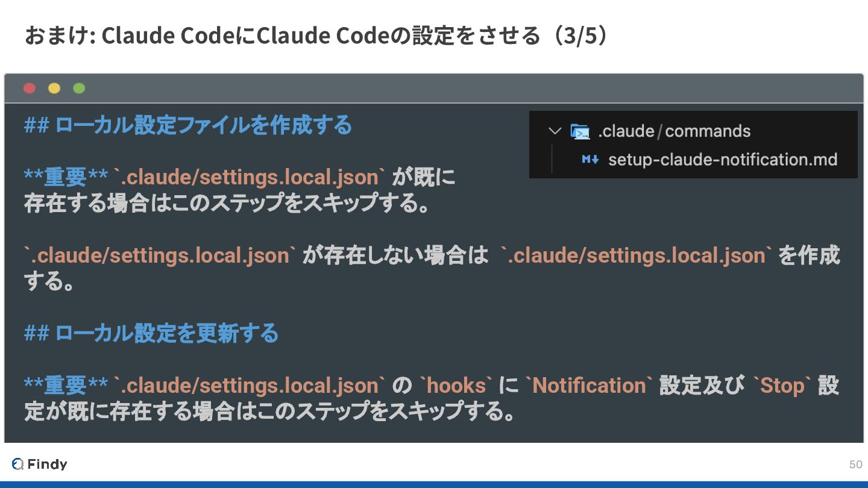Click the `Notification` code text

[x=589, y=386]
